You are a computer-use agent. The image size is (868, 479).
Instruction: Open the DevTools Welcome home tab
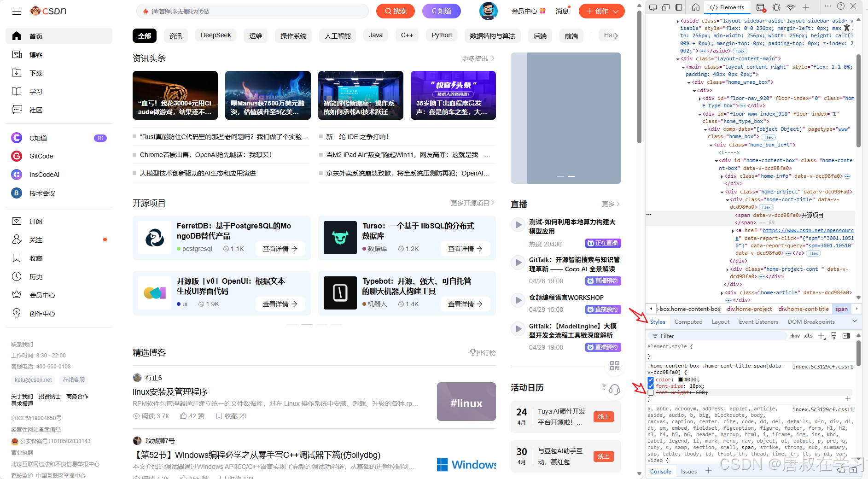click(696, 7)
